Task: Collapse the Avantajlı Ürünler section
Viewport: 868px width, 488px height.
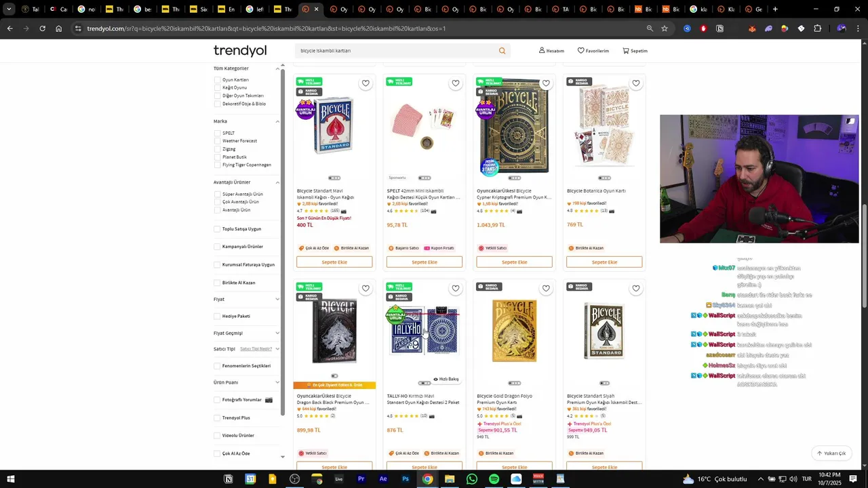Action: 277,182
